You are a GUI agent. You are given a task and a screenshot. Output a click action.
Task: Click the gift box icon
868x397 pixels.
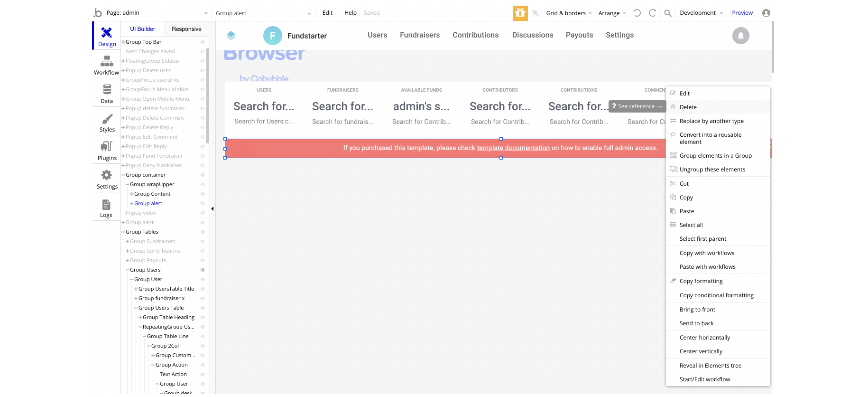(520, 13)
